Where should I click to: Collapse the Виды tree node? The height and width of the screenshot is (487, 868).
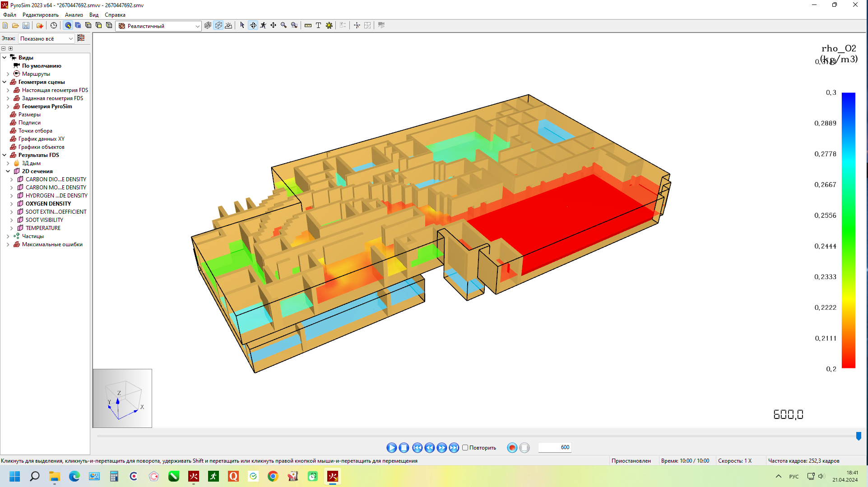click(x=5, y=57)
